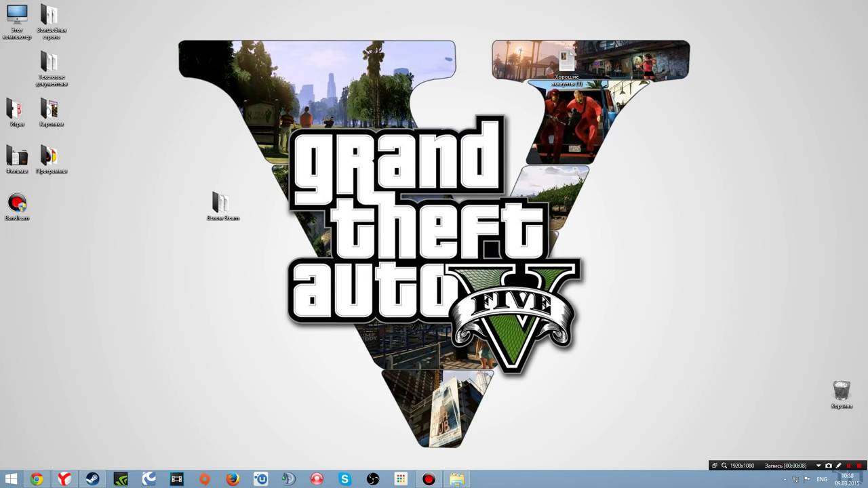Take a screenshot with the camera icon

[x=829, y=466]
